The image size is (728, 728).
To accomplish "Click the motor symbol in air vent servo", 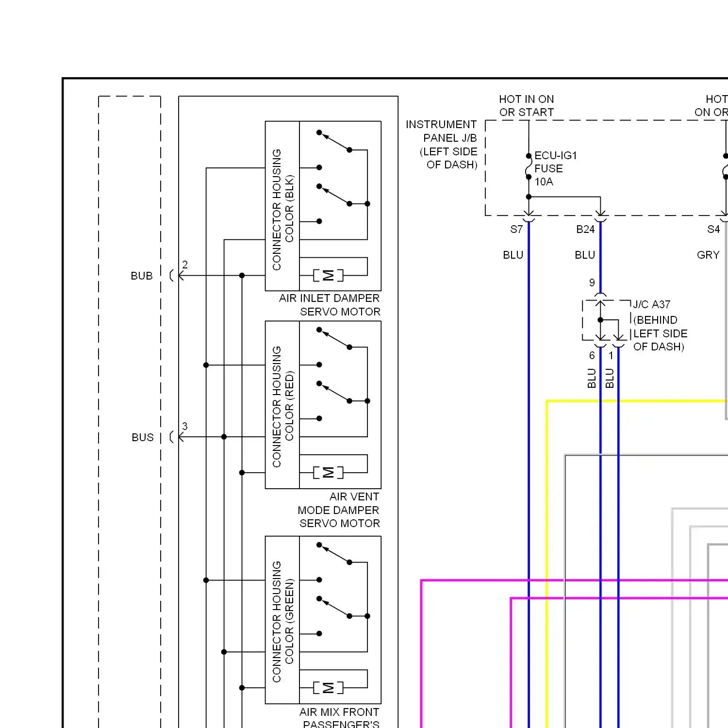I will [328, 472].
